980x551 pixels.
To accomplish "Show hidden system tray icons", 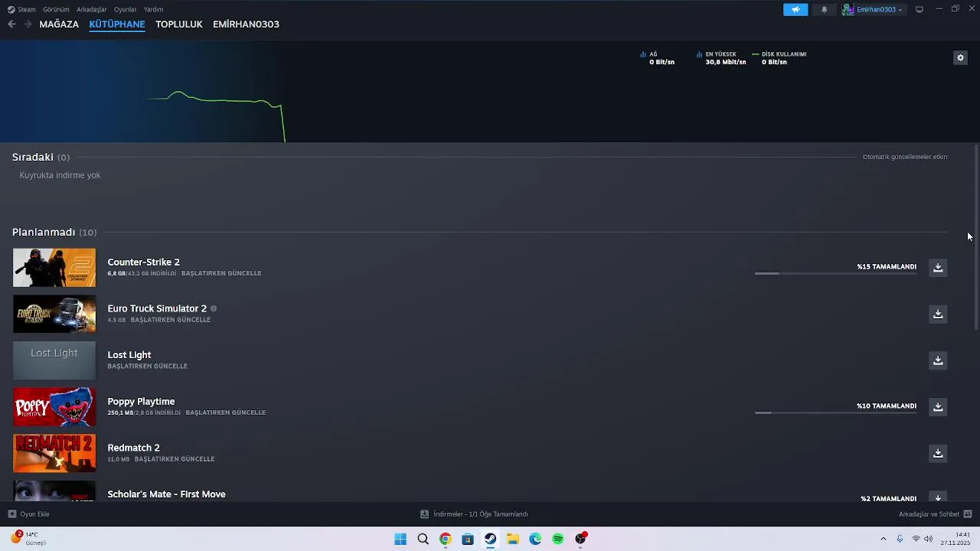I will [x=883, y=539].
